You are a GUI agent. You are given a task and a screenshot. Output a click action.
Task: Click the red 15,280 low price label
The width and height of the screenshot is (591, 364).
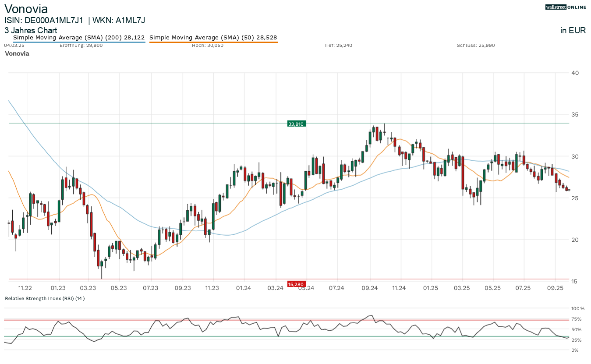pos(296,284)
